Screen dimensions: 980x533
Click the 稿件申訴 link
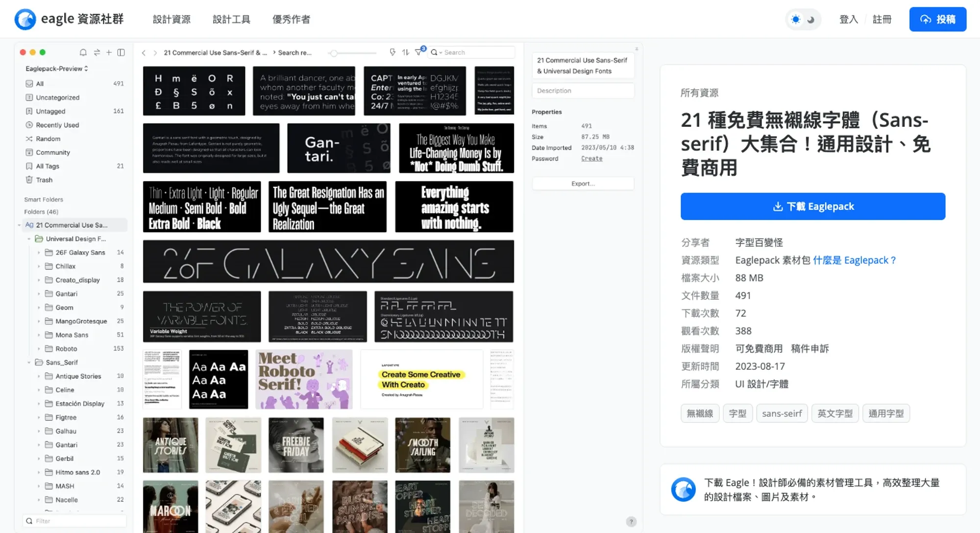pos(809,349)
